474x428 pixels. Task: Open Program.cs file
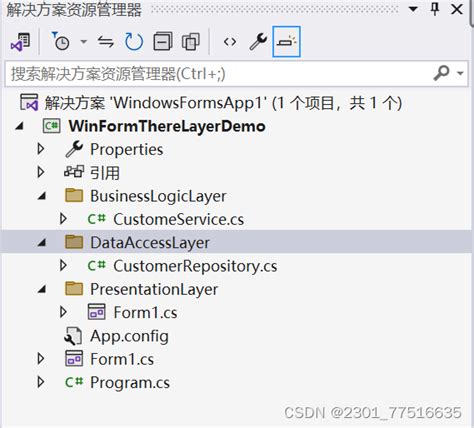coord(130,383)
